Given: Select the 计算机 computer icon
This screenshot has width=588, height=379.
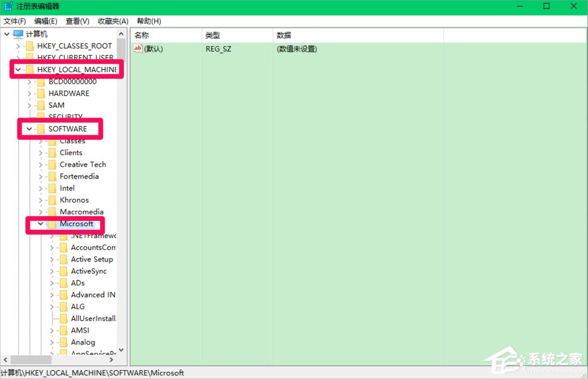Looking at the screenshot, I should (19, 33).
